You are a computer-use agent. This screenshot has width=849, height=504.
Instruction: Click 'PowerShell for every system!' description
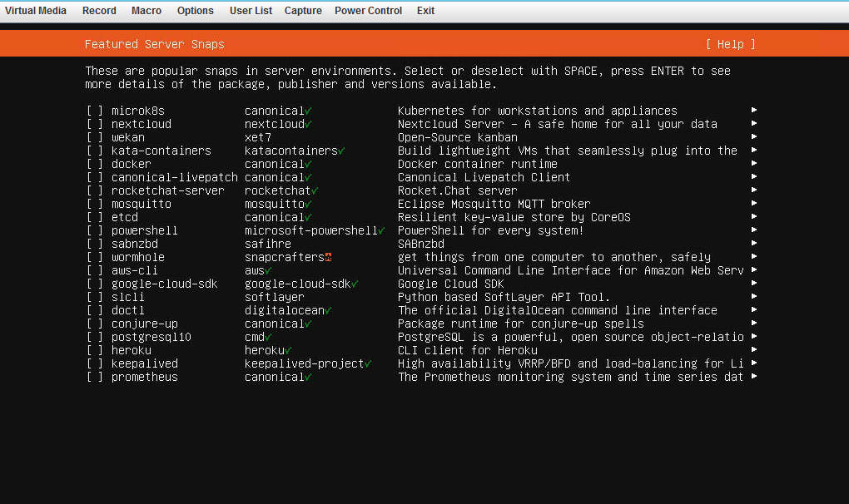pos(490,230)
